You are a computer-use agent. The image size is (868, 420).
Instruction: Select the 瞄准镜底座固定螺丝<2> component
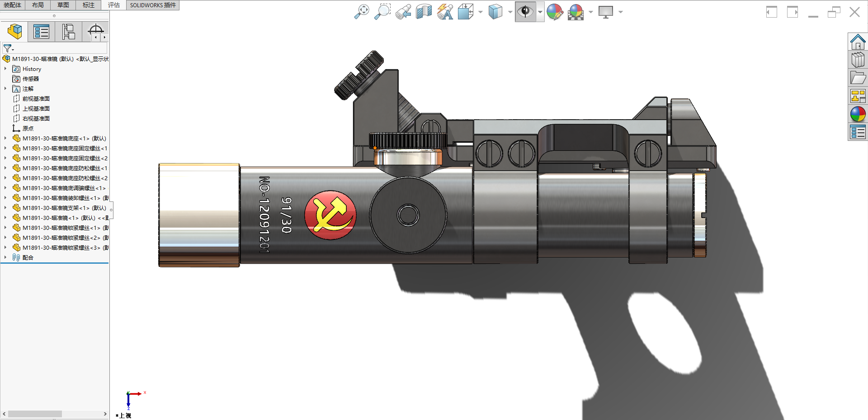point(61,159)
